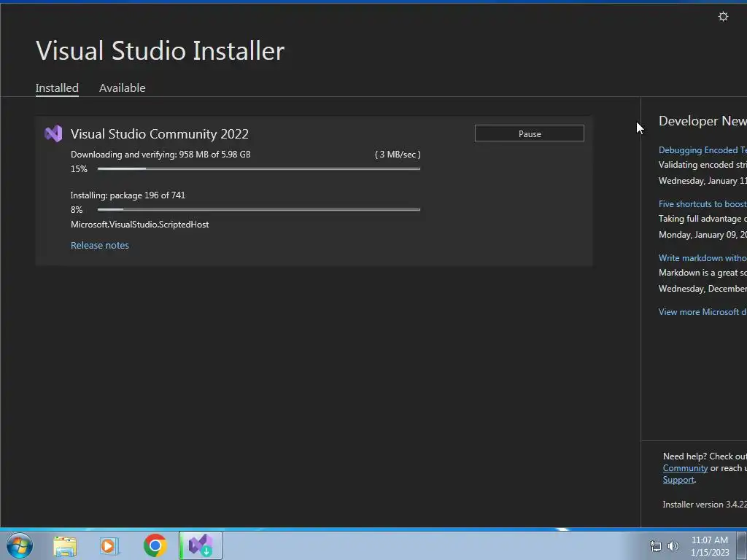Image resolution: width=747 pixels, height=560 pixels.
Task: Click Downloading and verifying 958 MB text
Action: pyautogui.click(x=160, y=155)
